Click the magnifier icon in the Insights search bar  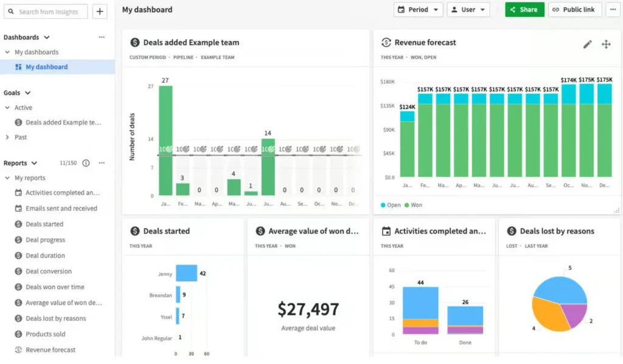11,11
